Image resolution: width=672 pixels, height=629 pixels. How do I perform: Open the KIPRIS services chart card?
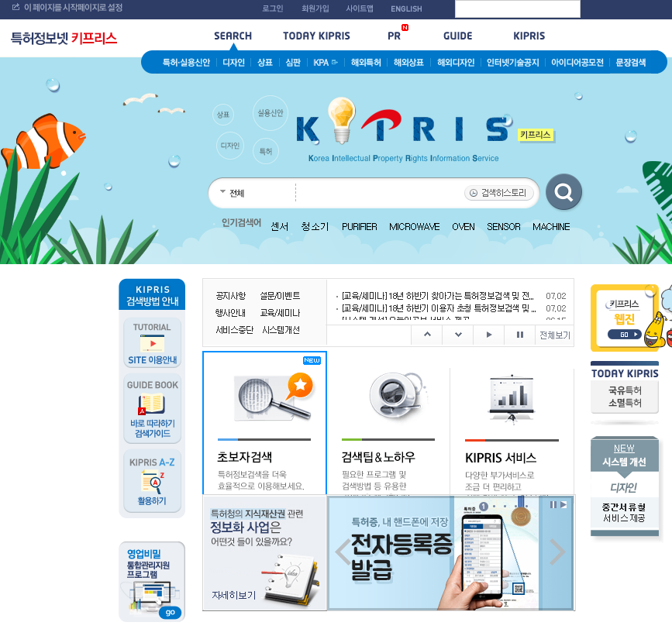click(512, 431)
